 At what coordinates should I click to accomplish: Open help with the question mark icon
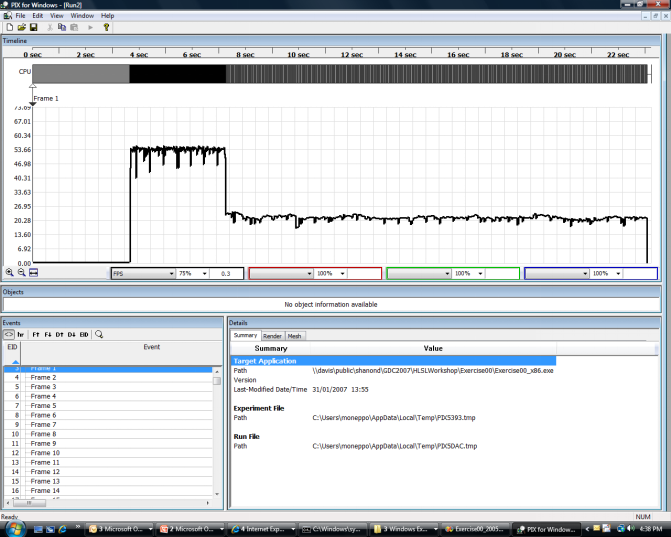(106, 27)
